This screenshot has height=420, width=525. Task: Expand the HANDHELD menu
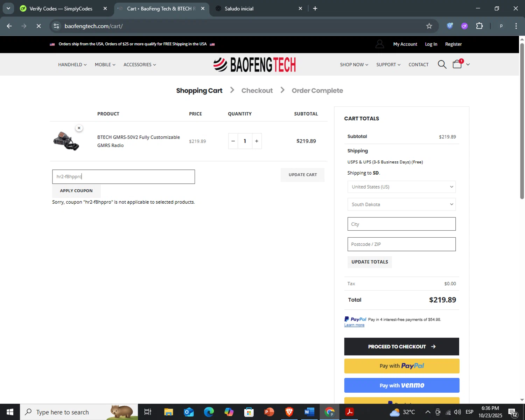72,64
